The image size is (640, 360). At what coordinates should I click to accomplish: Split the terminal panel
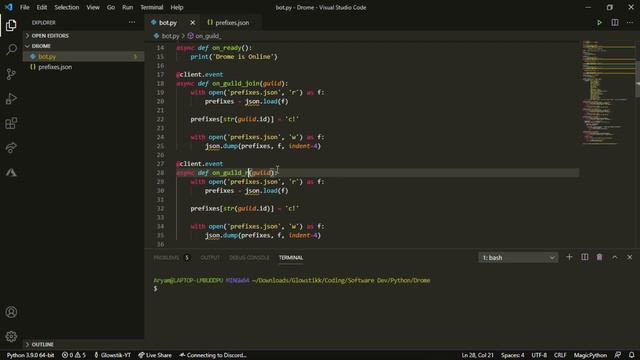pos(584,257)
